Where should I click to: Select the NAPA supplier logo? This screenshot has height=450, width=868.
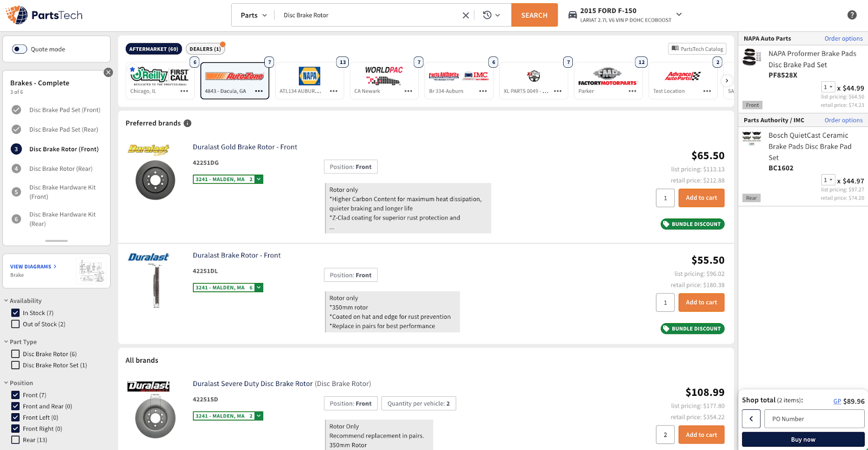pyautogui.click(x=309, y=76)
